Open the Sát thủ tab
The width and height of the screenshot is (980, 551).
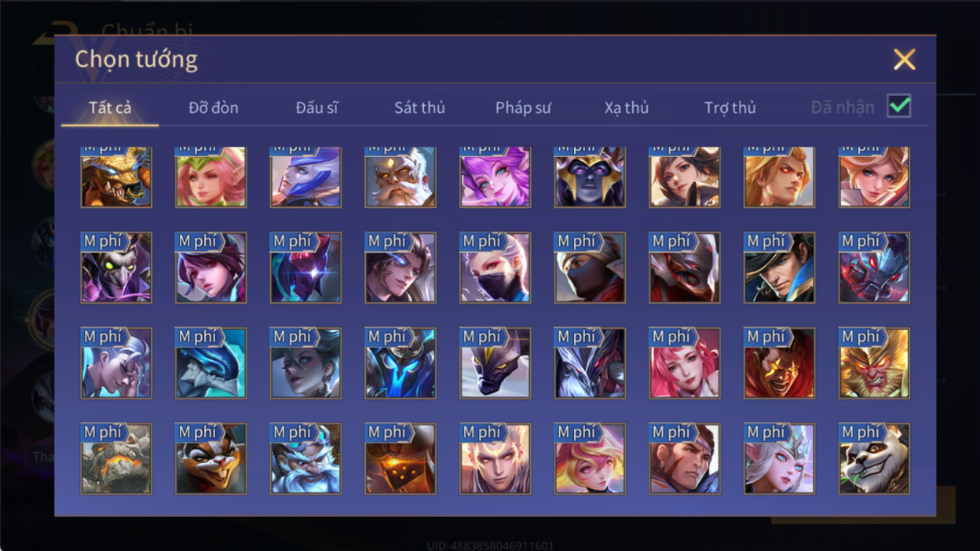click(x=419, y=108)
